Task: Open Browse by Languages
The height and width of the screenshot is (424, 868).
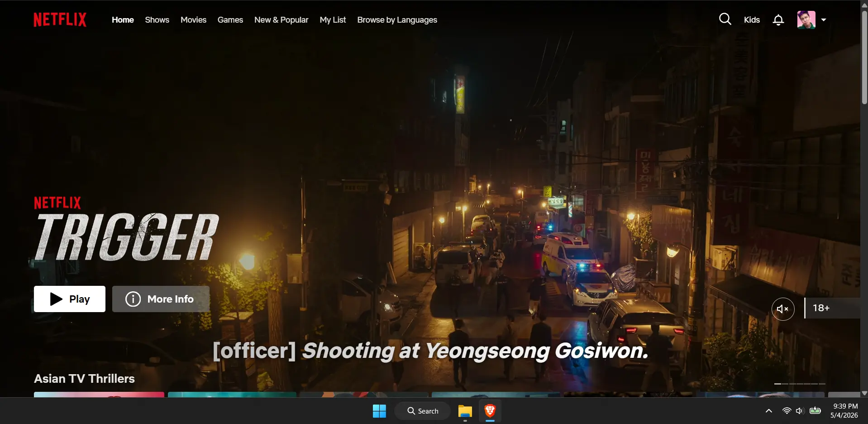Action: (x=397, y=20)
